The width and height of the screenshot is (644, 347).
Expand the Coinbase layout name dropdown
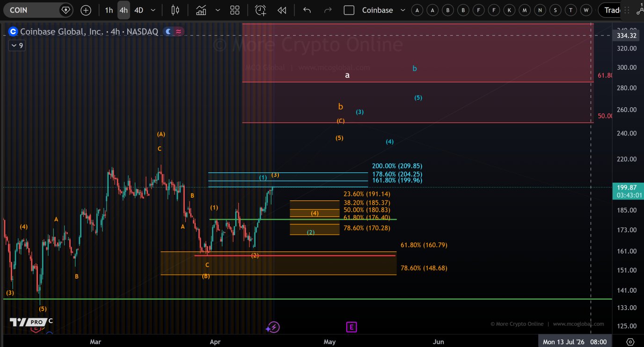pyautogui.click(x=403, y=10)
